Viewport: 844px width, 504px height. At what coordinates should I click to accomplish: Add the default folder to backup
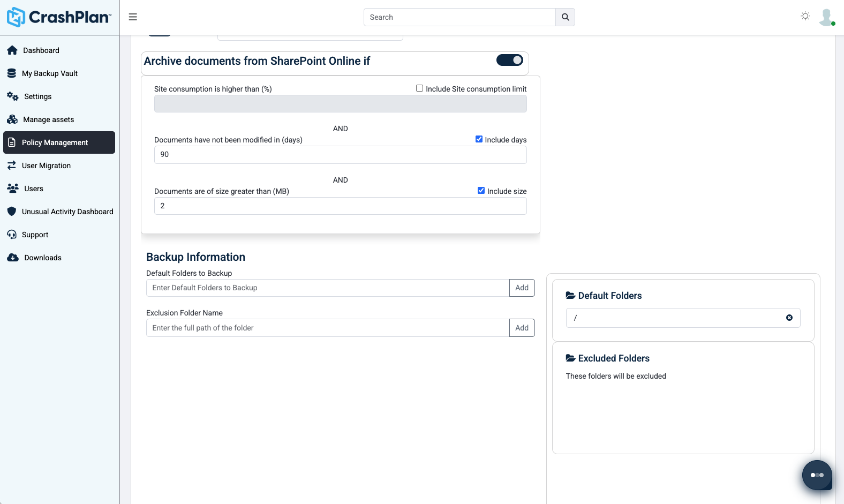(x=522, y=288)
